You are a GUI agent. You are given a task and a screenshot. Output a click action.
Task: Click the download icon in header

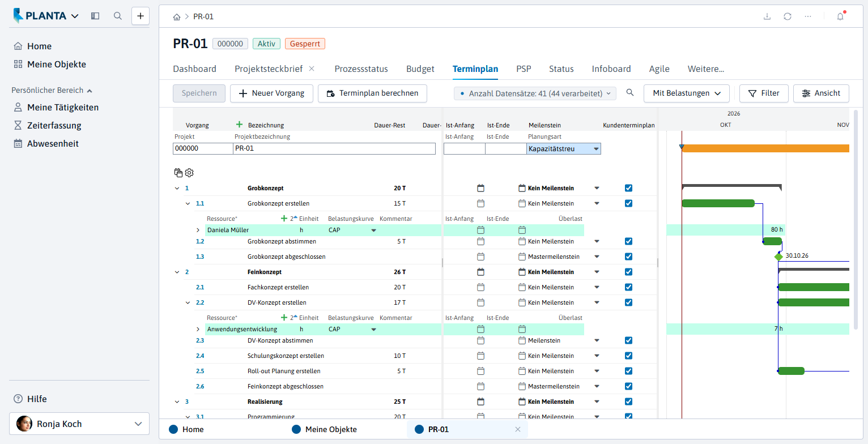(767, 16)
